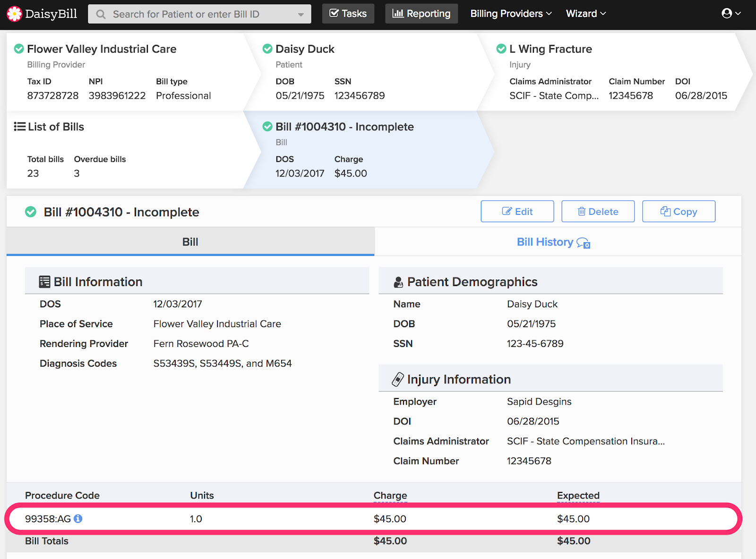The height and width of the screenshot is (559, 756).
Task: Open the Bill #1004310 breadcrumb card
Action: tap(369, 150)
